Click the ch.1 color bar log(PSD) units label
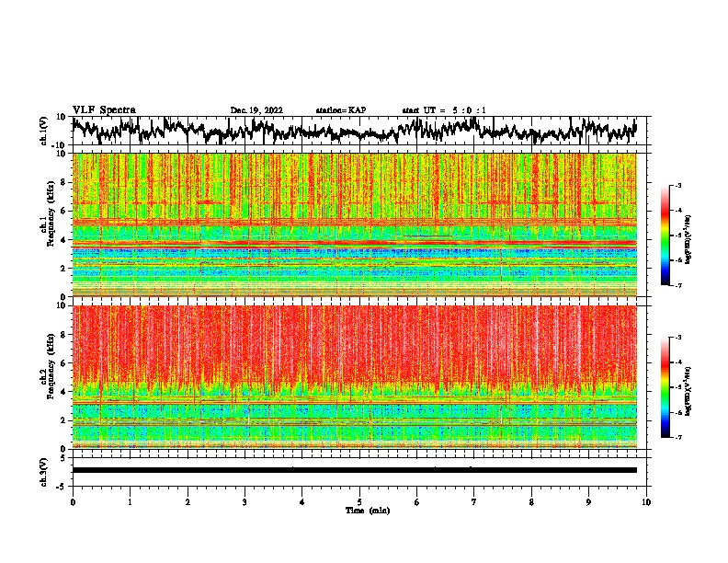Image resolution: width=728 pixels, height=563 pixels. tap(688, 240)
